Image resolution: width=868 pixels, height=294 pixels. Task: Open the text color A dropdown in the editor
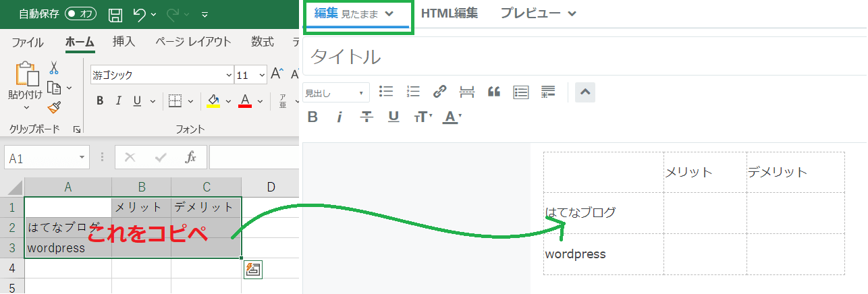point(452,117)
